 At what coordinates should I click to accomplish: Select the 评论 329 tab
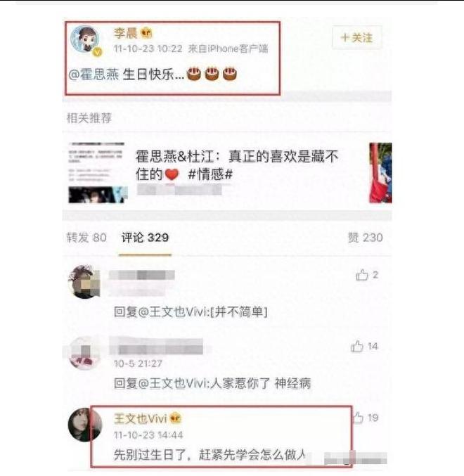(x=145, y=238)
